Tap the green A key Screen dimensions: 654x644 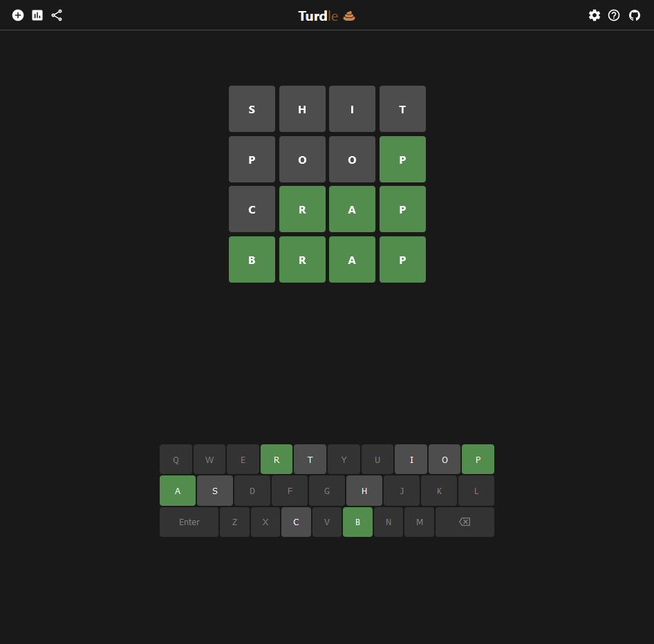(x=178, y=491)
